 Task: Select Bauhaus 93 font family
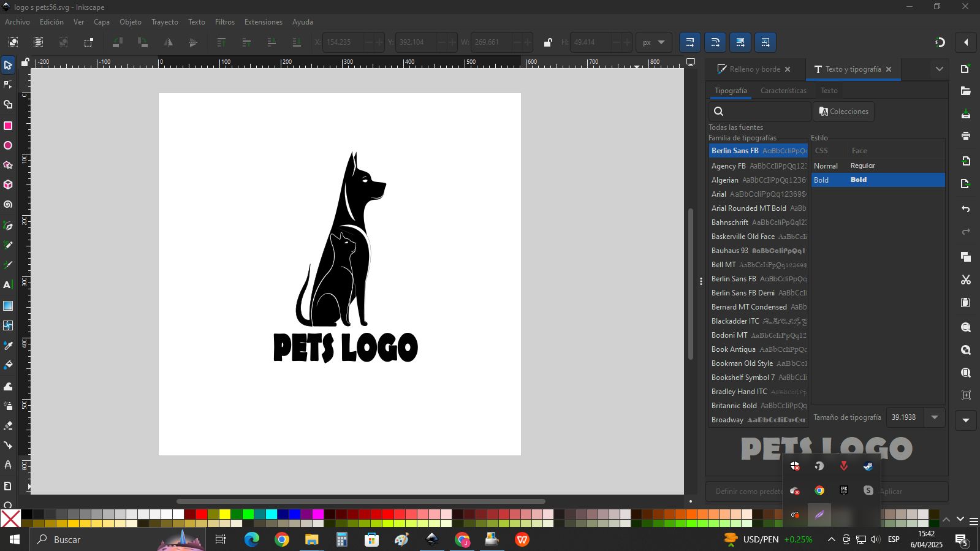(729, 251)
